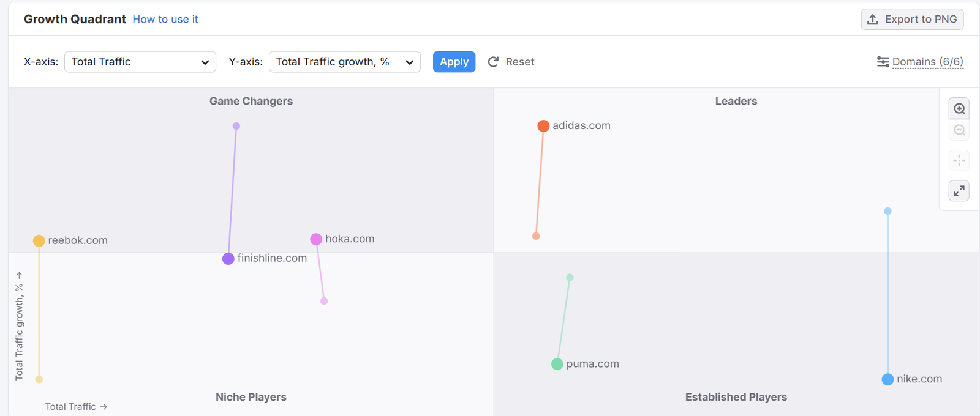Click the green puma.com data point
The height and width of the screenshot is (416, 980).
557,364
